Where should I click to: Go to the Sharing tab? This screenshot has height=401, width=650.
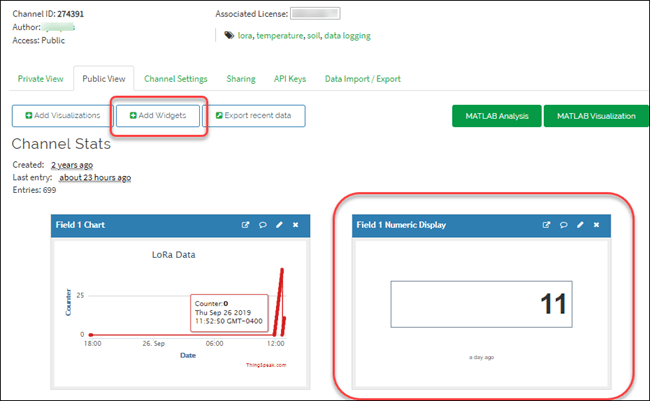pos(241,79)
